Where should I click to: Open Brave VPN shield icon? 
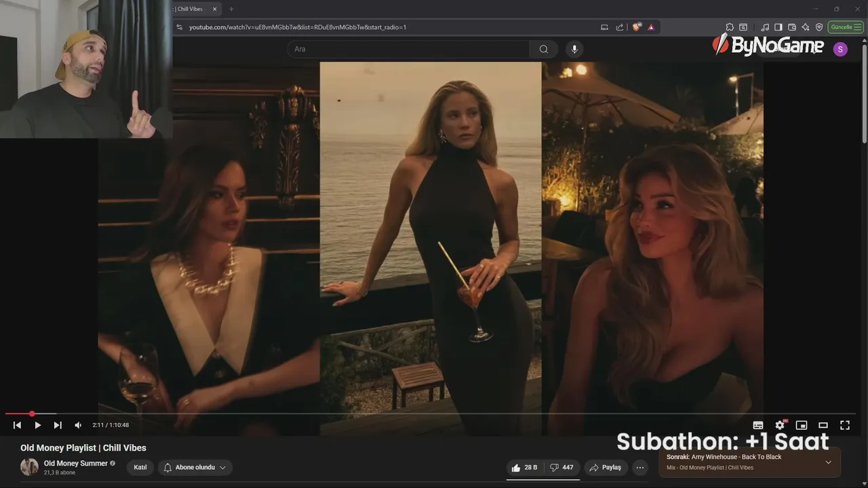819,27
